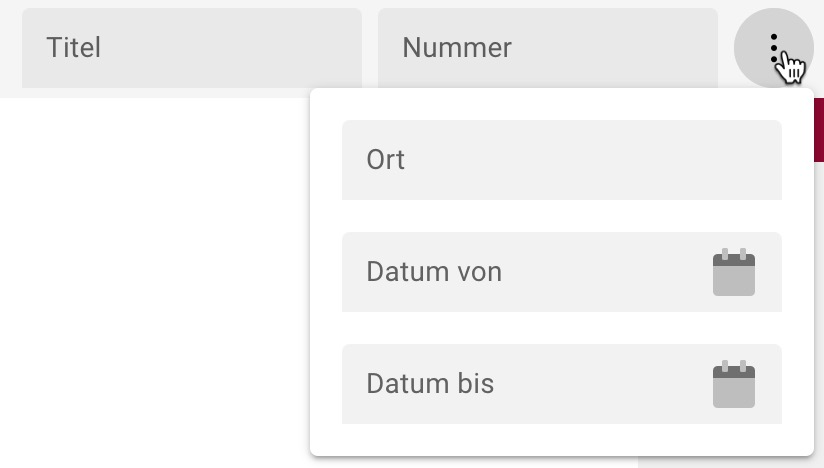Click calendar icon beside Datum bis

733,385
